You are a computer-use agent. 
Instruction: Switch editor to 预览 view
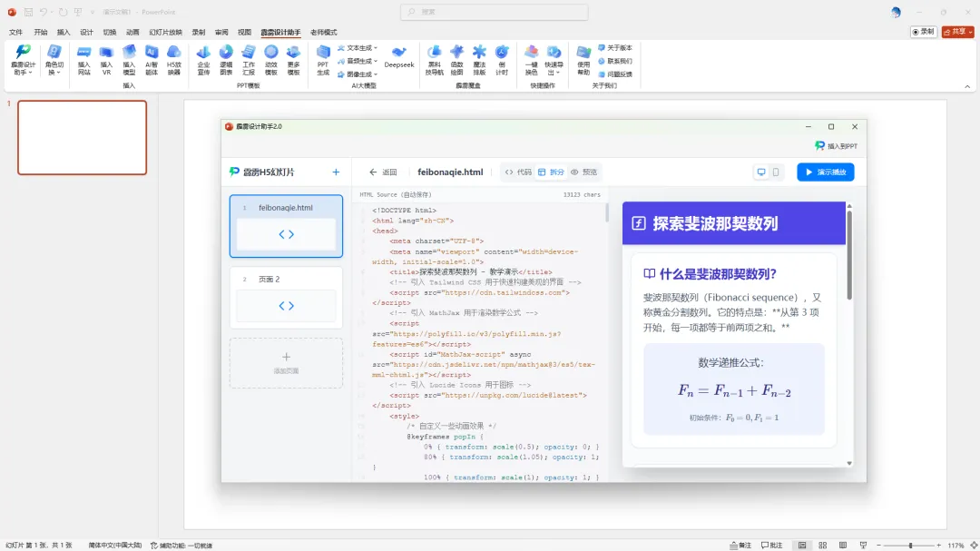pos(583,172)
